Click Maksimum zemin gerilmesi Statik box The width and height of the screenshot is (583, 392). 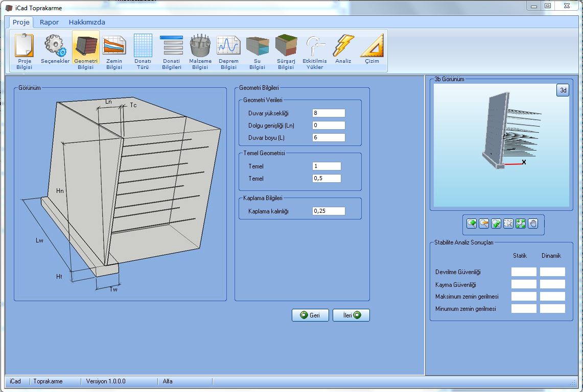(x=524, y=296)
